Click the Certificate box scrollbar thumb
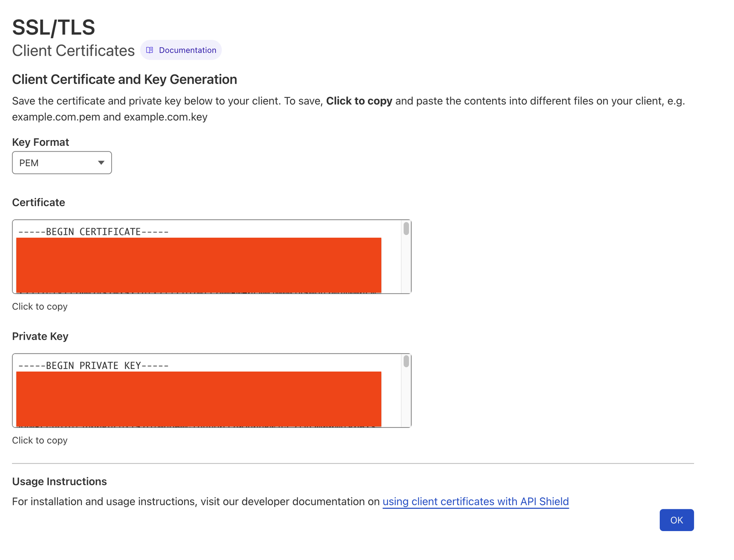The height and width of the screenshot is (560, 734). click(406, 229)
